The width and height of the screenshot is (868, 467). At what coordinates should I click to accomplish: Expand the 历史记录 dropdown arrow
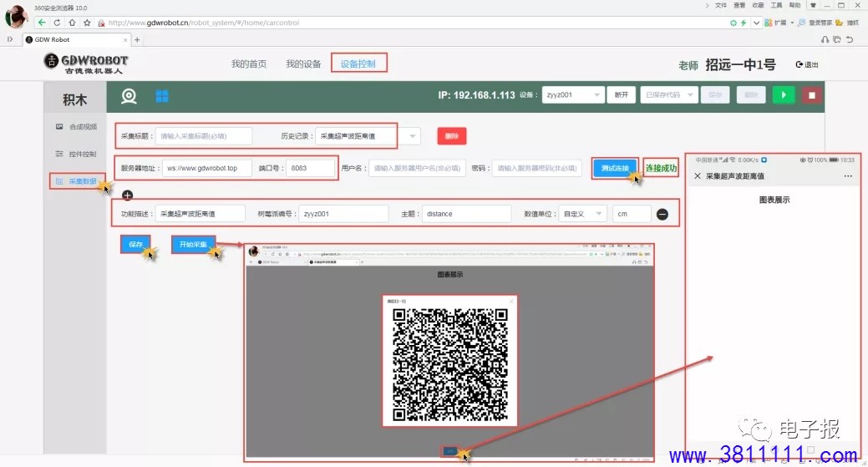[413, 136]
